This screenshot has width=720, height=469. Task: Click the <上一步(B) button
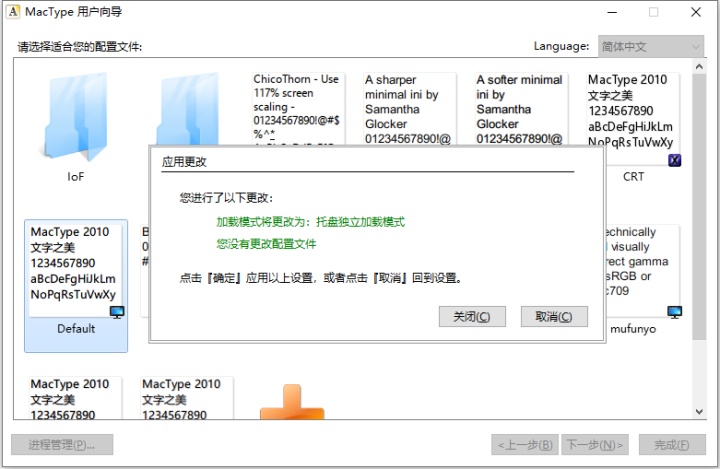click(x=525, y=445)
